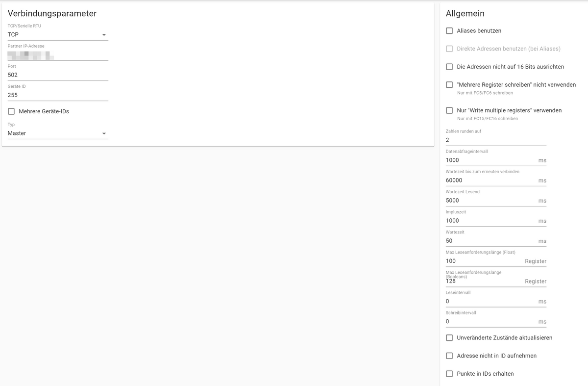The image size is (588, 386).
Task: Select the Wartezeit Lesend input
Action: 491,201
